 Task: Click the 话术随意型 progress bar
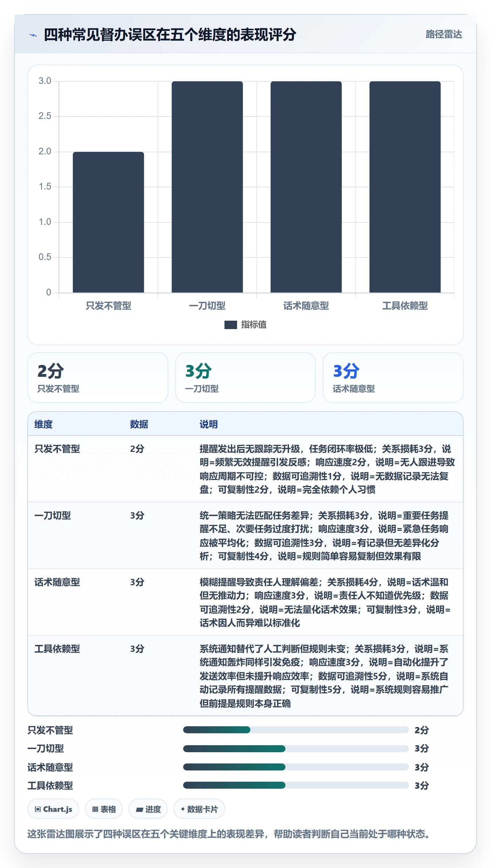[296, 767]
